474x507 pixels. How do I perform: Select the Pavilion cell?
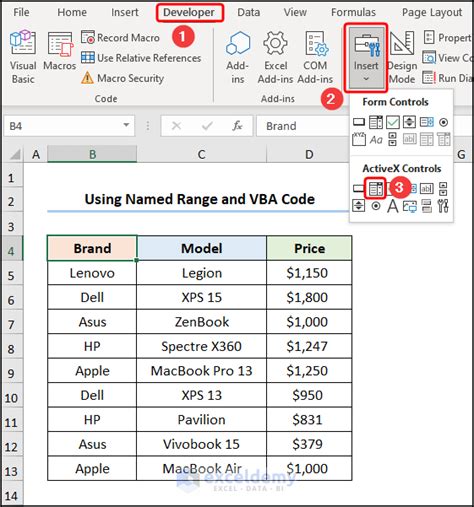[x=202, y=420]
